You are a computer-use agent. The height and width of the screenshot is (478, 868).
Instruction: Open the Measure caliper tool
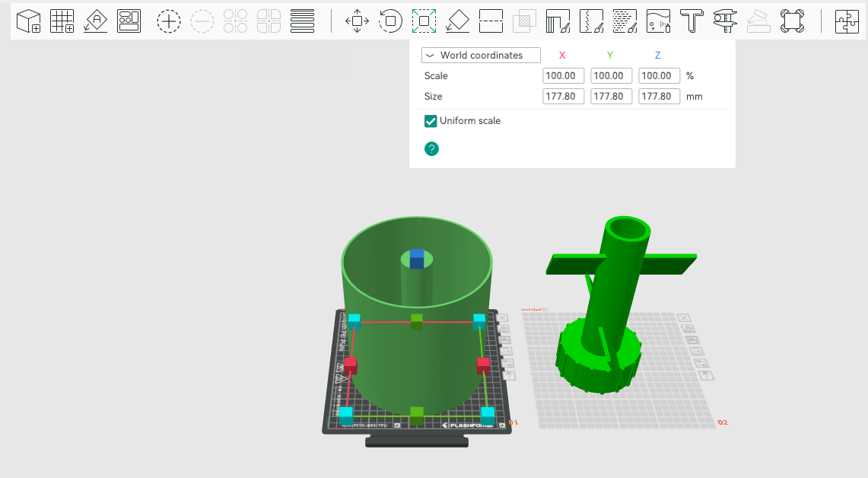(725, 21)
